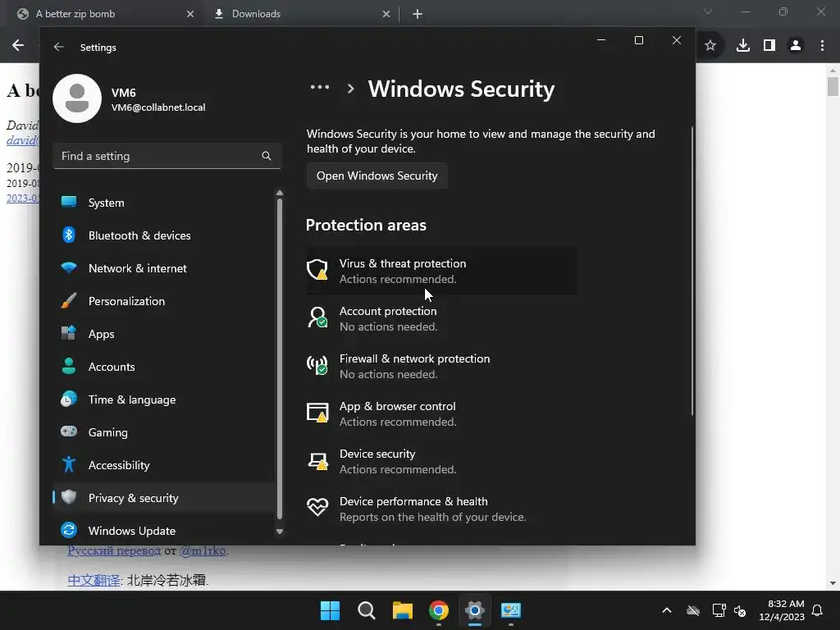Open a new Chrome tab
Screen dimensions: 840x630
coord(418,14)
